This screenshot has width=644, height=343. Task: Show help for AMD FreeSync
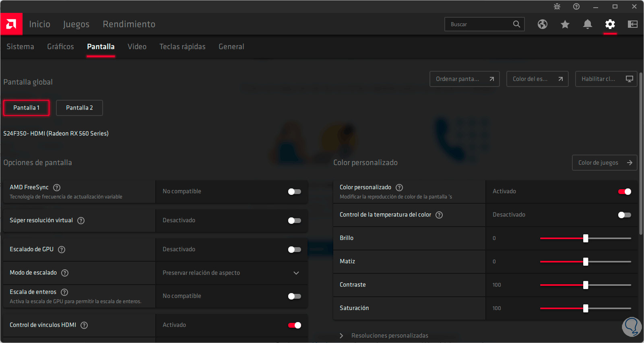pyautogui.click(x=57, y=187)
